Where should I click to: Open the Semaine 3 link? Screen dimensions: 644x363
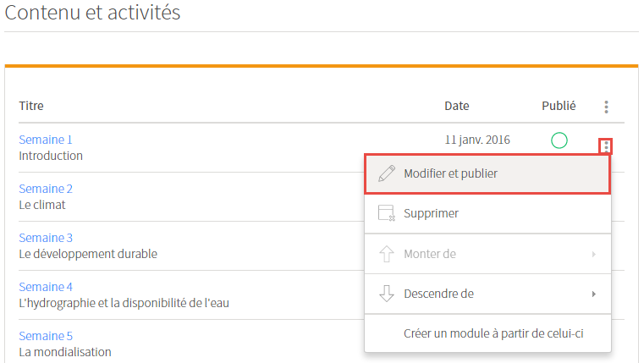(46, 238)
